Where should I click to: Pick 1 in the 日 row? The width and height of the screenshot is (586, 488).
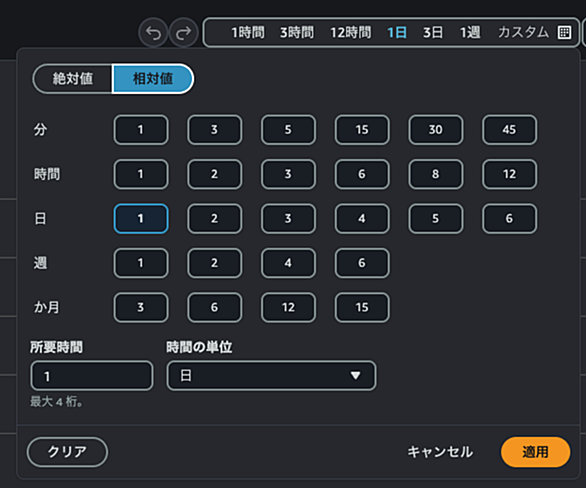pyautogui.click(x=141, y=219)
